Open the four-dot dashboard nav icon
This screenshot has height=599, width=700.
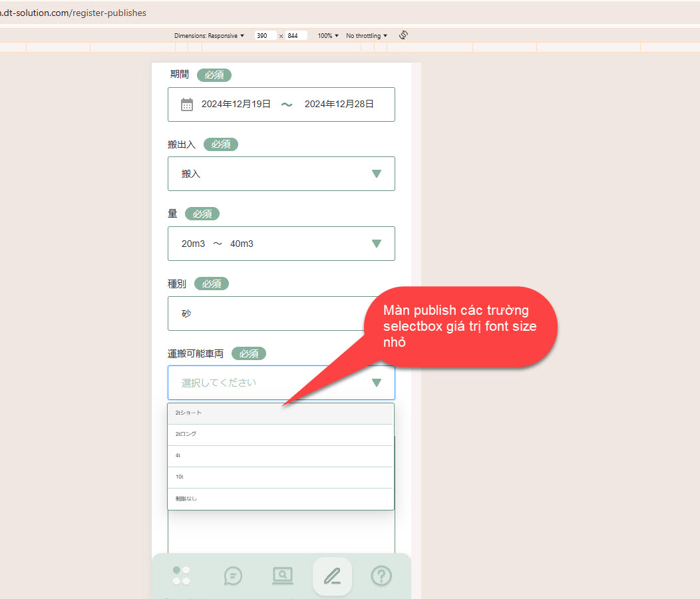(182, 576)
